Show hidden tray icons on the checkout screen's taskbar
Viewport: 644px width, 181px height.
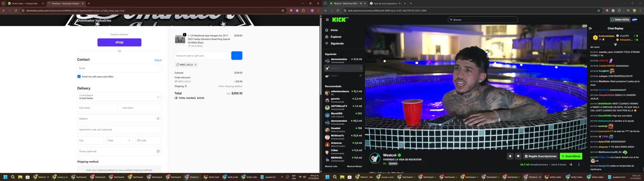(282, 177)
